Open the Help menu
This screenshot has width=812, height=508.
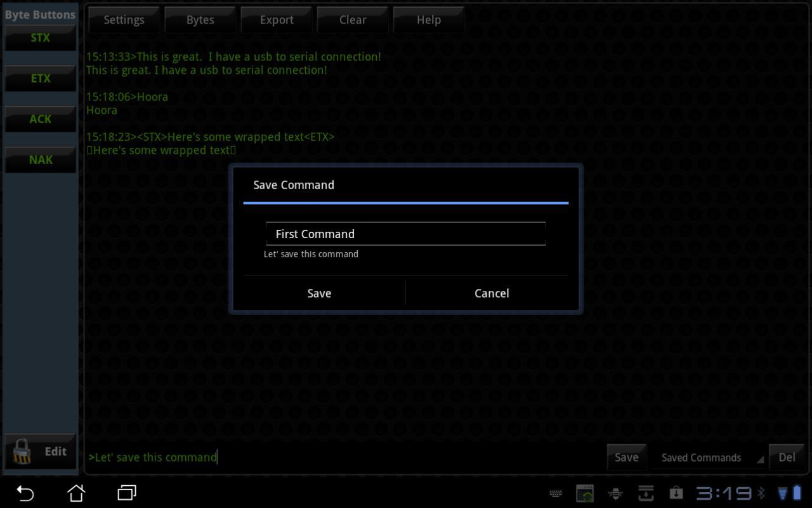tap(429, 20)
